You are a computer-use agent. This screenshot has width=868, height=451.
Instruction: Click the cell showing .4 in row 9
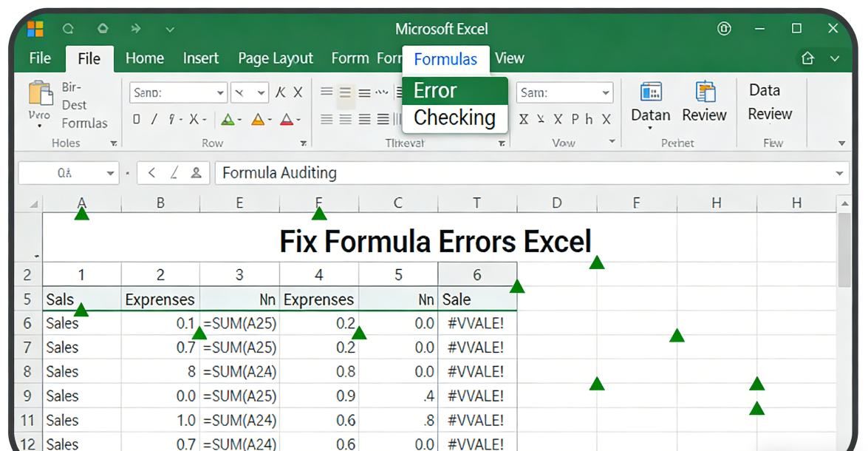pyautogui.click(x=398, y=396)
